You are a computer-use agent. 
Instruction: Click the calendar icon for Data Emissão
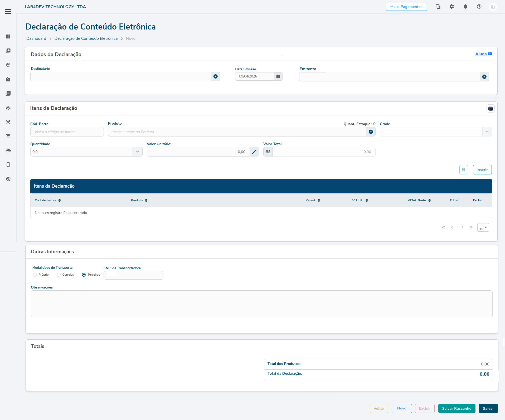pos(278,76)
